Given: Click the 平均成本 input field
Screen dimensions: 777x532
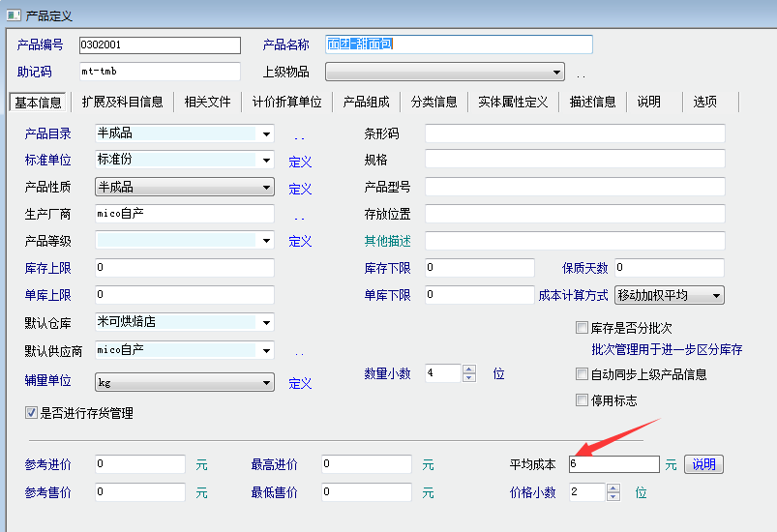Looking at the screenshot, I should tap(613, 464).
